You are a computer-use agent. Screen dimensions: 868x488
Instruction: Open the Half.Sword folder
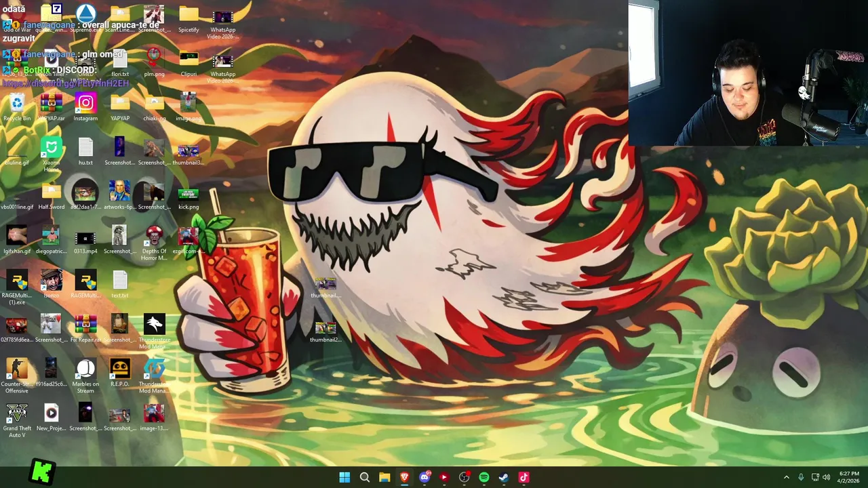(x=52, y=196)
